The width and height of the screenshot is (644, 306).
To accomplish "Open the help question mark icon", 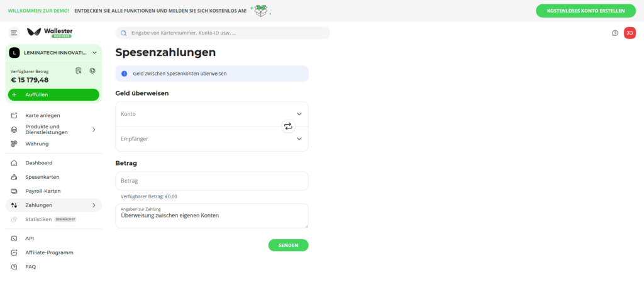I will click(x=615, y=33).
